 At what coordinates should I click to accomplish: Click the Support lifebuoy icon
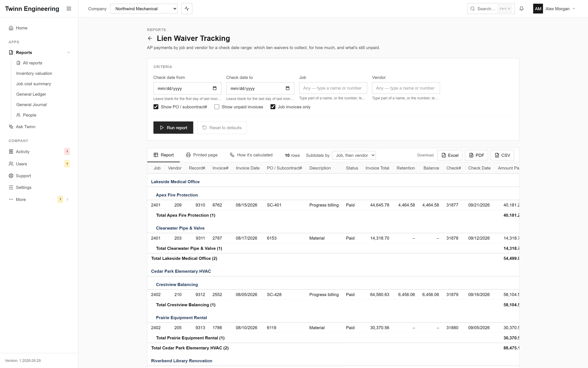(11, 176)
